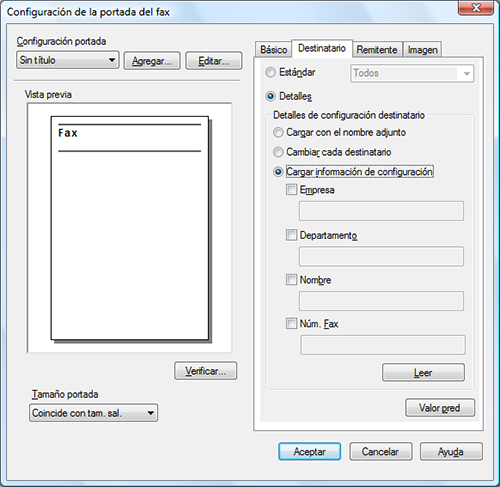Screen dimensions: 500x487
Task: Confirm with the Aceptar button
Action: pyautogui.click(x=310, y=452)
